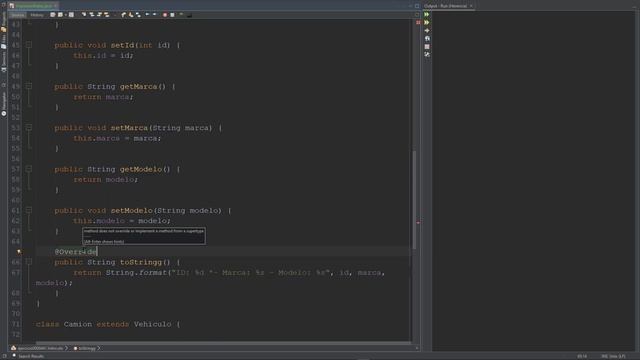640x360 pixels.
Task: Shift Line Right toolbar icon
Action: [155, 15]
